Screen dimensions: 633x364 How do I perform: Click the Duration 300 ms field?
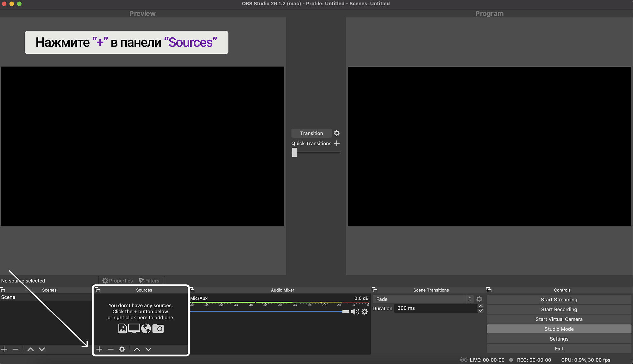(x=436, y=308)
